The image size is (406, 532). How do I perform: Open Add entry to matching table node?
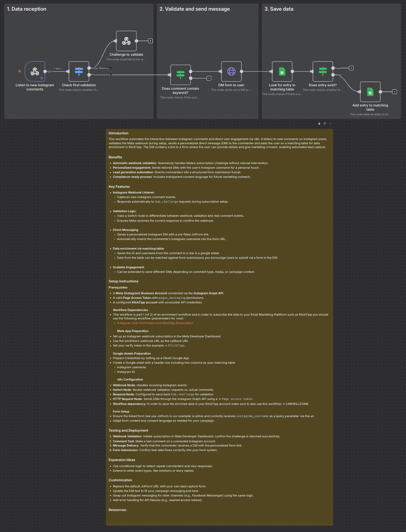coord(370,92)
